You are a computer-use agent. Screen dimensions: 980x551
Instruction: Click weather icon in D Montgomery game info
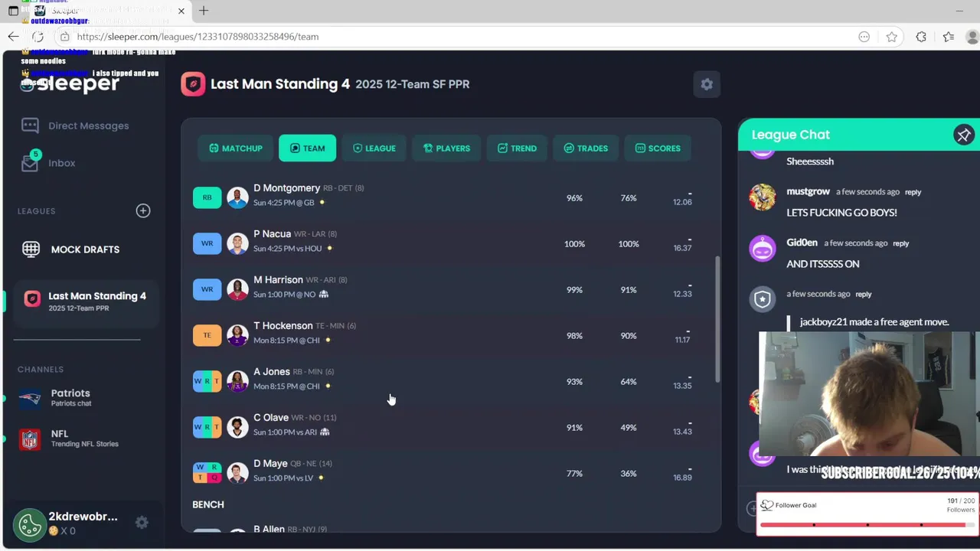(x=322, y=202)
